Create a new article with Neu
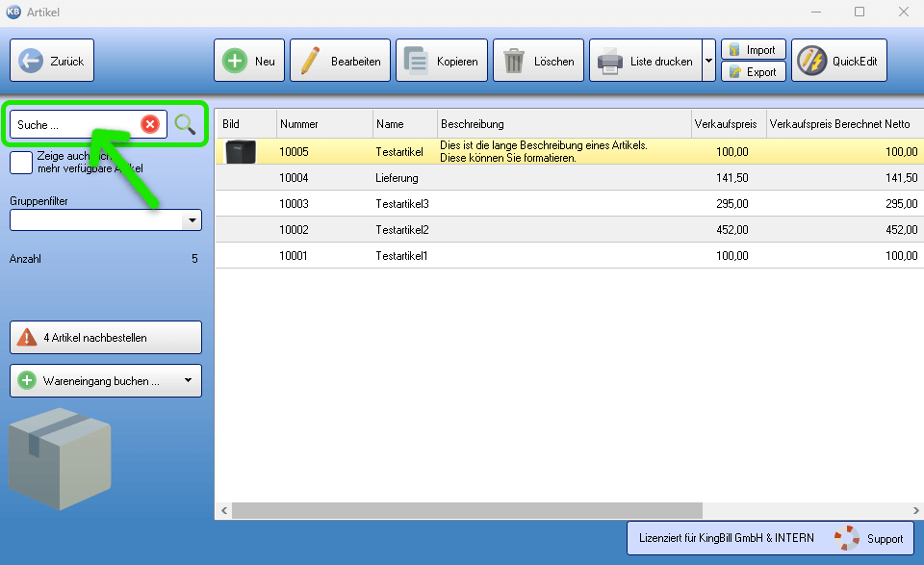This screenshot has height=565, width=924. [249, 61]
